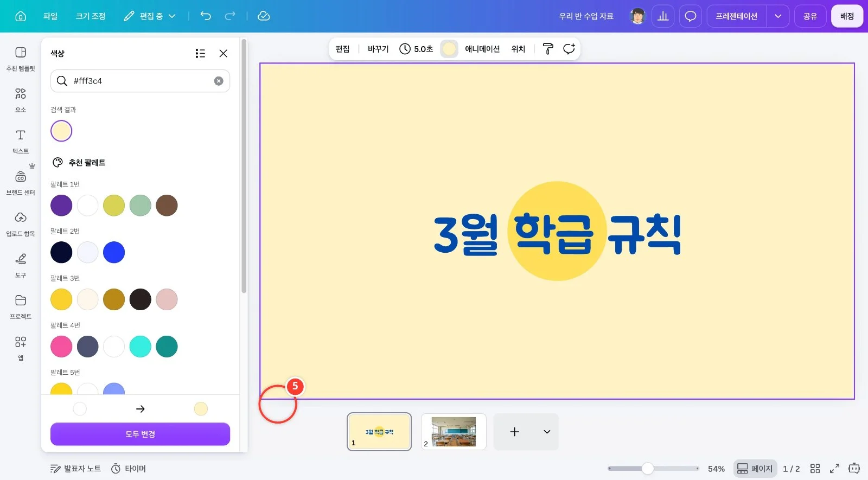Expand the add page options chevron
Screen dimensions: 868x480
pos(547,432)
